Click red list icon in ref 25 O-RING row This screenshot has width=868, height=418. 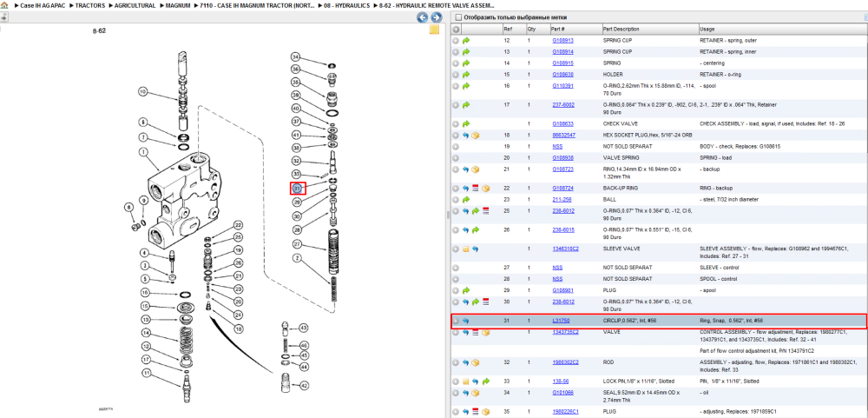485,210
